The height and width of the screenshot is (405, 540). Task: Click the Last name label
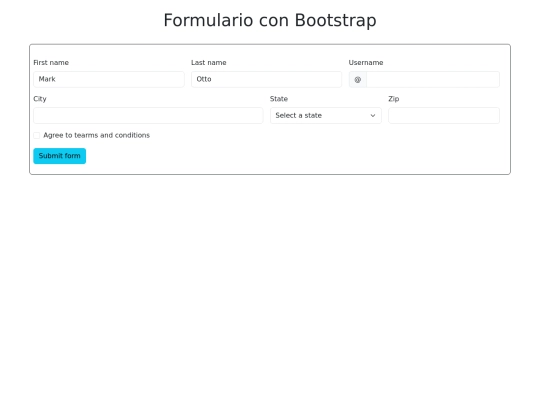209,63
